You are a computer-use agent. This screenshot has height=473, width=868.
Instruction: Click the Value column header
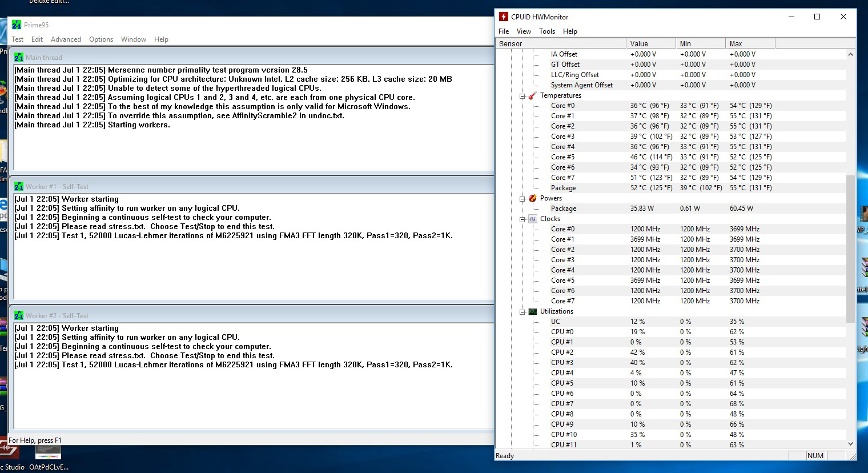coord(650,43)
